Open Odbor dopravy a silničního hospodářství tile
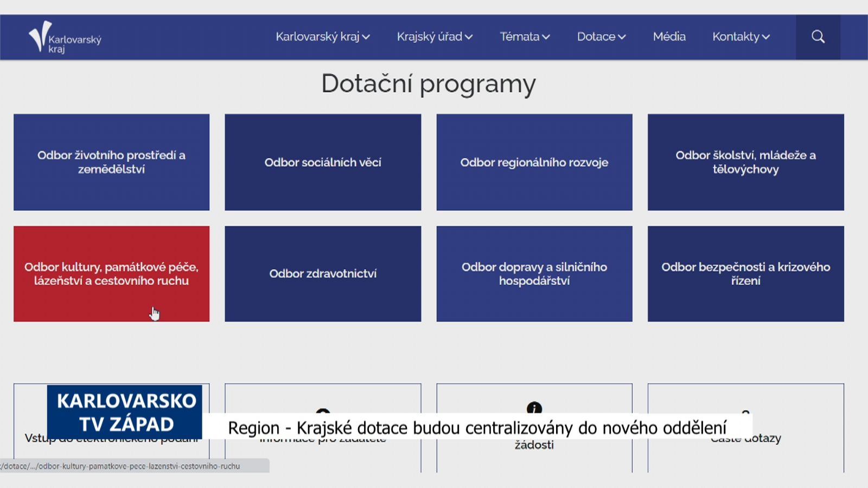 pos(534,274)
